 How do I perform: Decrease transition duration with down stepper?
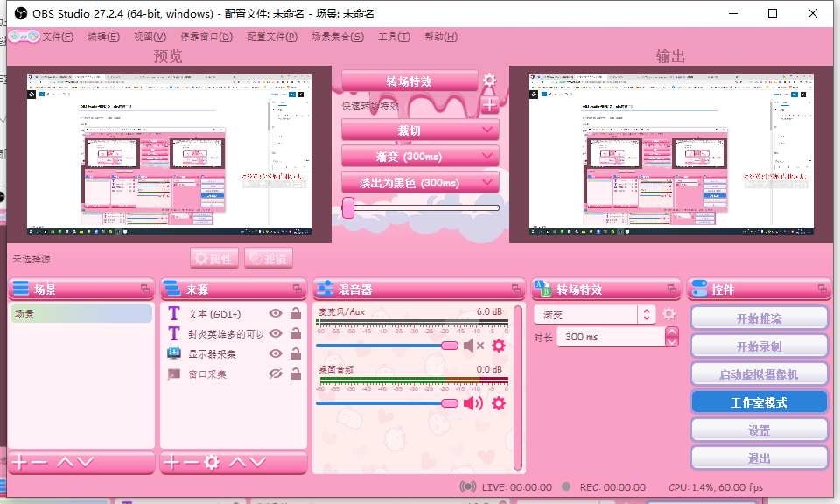672,342
